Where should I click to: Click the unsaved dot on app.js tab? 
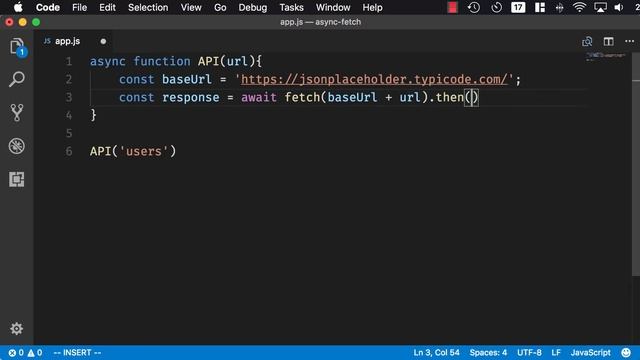point(103,41)
